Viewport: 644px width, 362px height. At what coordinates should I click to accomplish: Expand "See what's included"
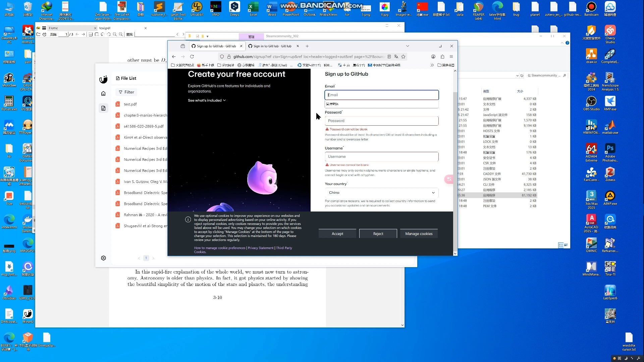pyautogui.click(x=207, y=101)
